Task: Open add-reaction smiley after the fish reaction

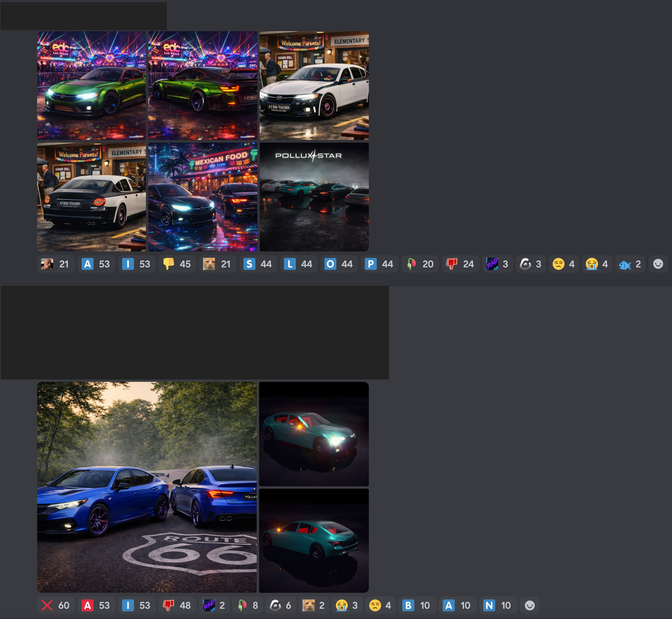Action: [658, 264]
